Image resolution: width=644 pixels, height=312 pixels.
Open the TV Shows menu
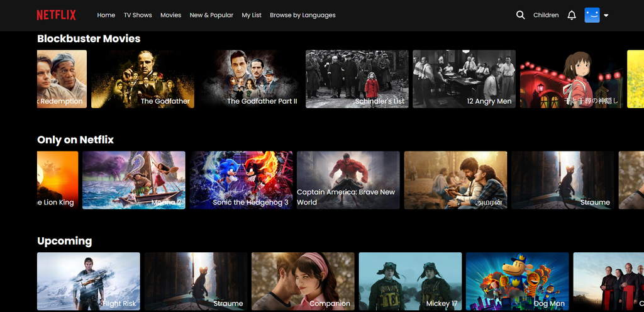138,15
